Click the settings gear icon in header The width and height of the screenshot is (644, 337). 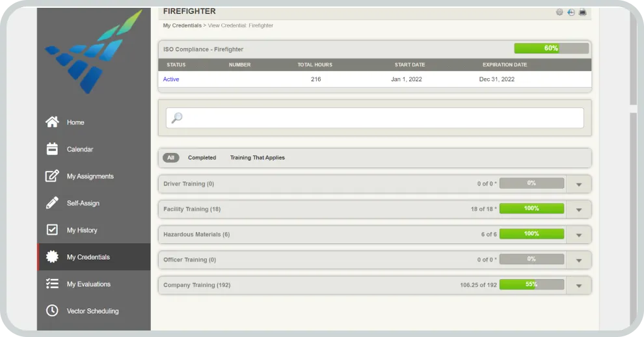point(559,12)
